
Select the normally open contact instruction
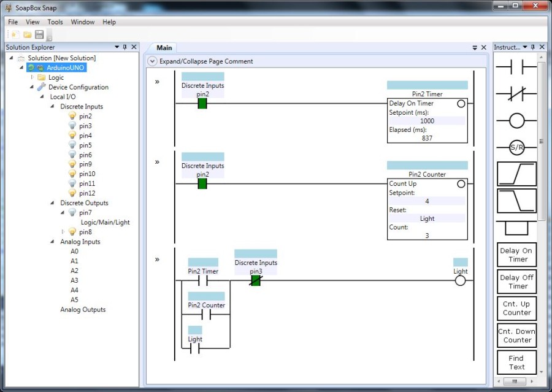pyautogui.click(x=516, y=66)
